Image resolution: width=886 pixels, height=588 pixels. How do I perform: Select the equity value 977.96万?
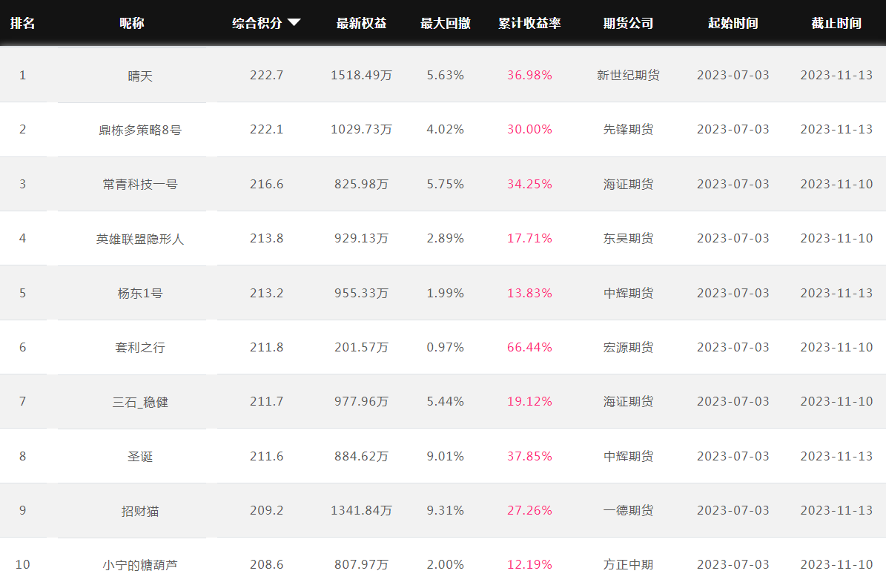coord(362,402)
